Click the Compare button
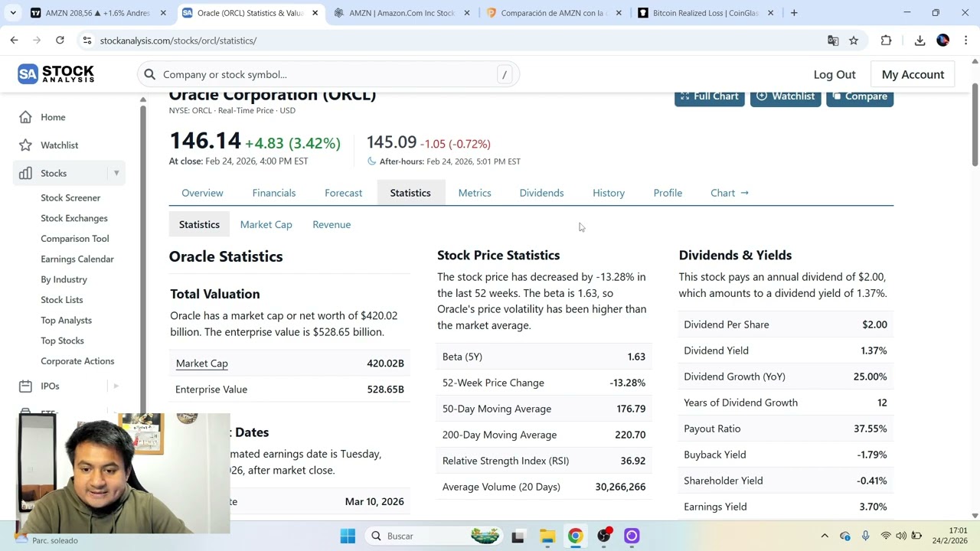980x551 pixels. (860, 96)
